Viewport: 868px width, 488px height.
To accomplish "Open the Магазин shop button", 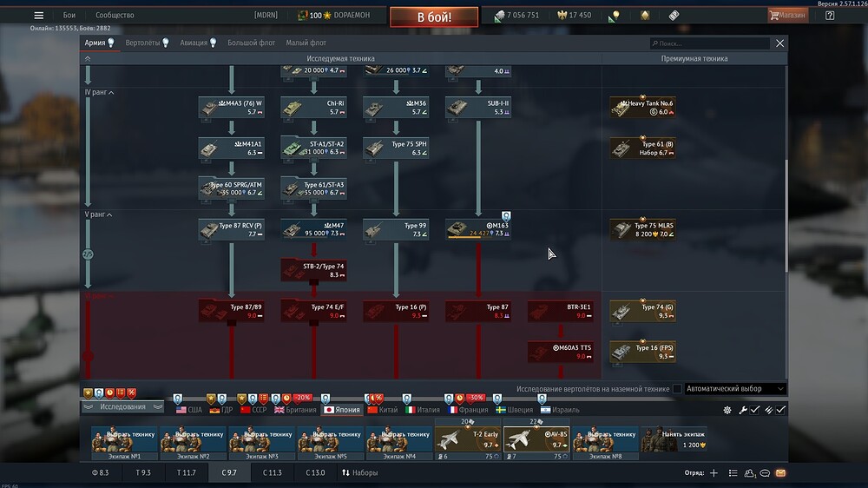I will click(787, 15).
